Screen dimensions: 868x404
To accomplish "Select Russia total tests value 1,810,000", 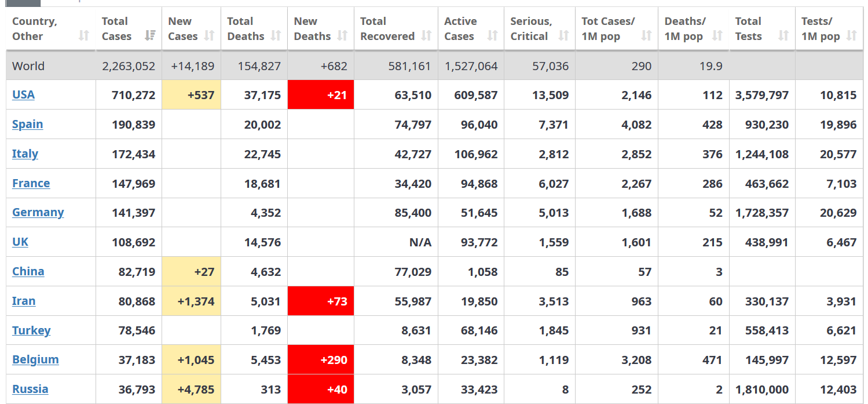I will [762, 390].
